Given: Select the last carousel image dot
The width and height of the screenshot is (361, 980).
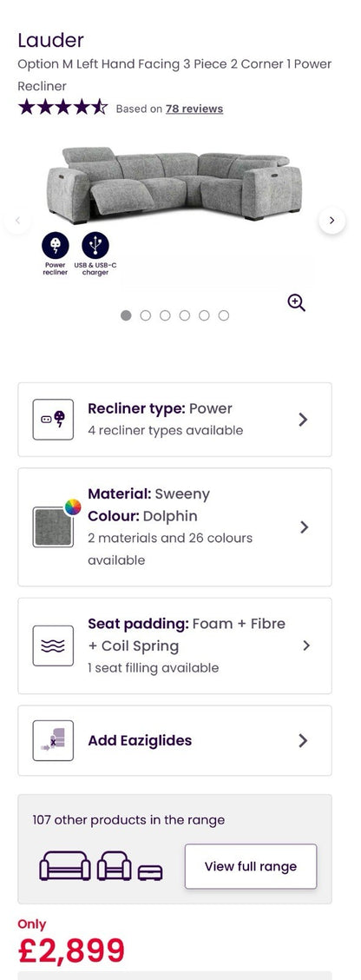Looking at the screenshot, I should [x=224, y=315].
